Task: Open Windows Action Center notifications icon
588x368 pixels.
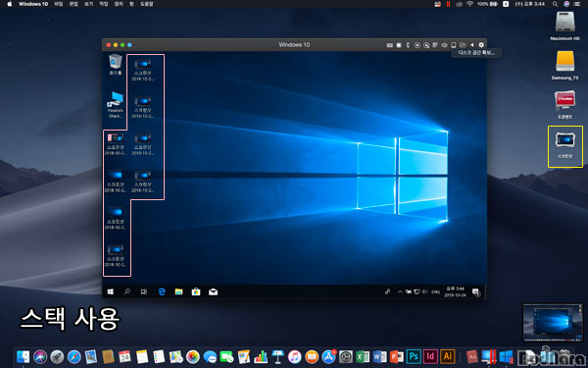Action: pyautogui.click(x=476, y=291)
